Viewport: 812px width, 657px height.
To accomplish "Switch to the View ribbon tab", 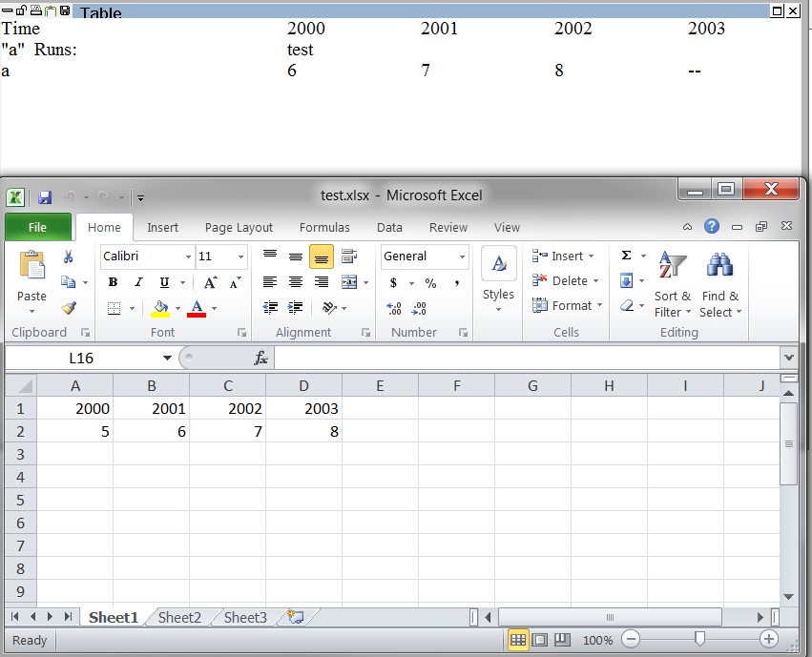I will (x=507, y=227).
